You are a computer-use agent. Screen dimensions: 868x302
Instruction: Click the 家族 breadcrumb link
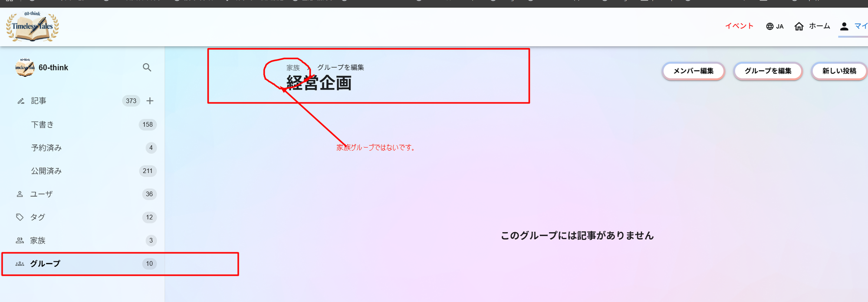293,68
